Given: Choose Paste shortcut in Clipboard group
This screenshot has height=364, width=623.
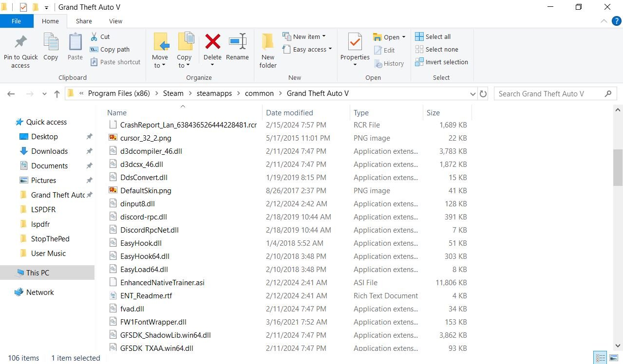Looking at the screenshot, I should point(116,62).
